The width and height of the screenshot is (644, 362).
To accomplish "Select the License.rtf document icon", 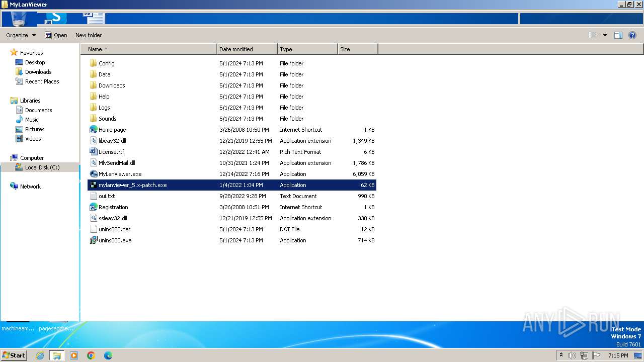I will click(93, 152).
